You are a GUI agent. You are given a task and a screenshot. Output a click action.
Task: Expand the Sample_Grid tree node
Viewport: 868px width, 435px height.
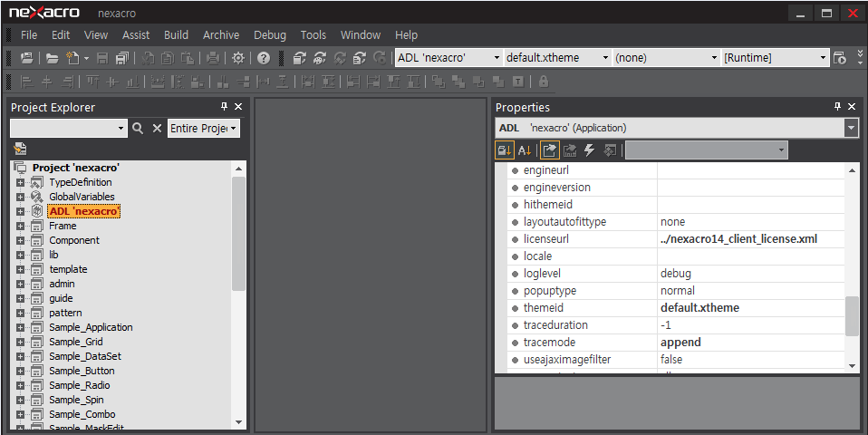[x=21, y=342]
